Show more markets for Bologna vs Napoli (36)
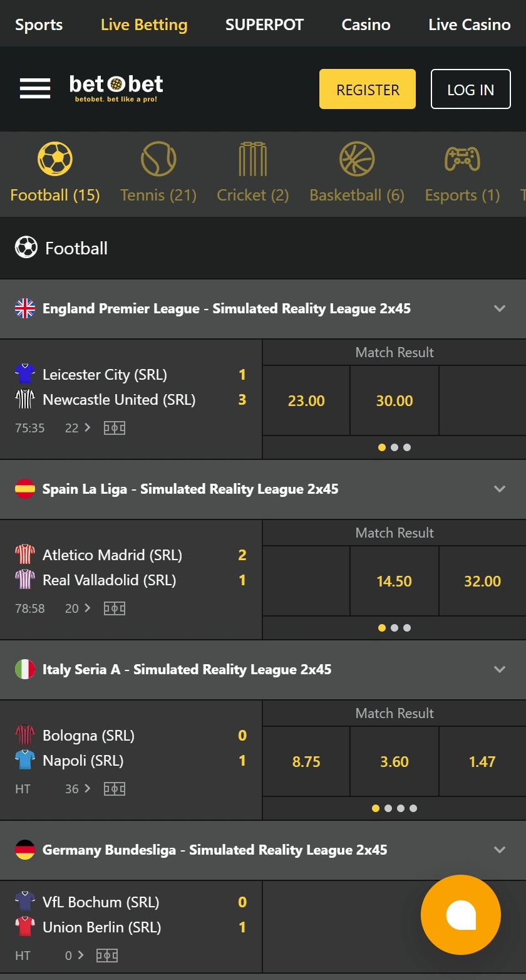This screenshot has width=526, height=980. coord(78,789)
